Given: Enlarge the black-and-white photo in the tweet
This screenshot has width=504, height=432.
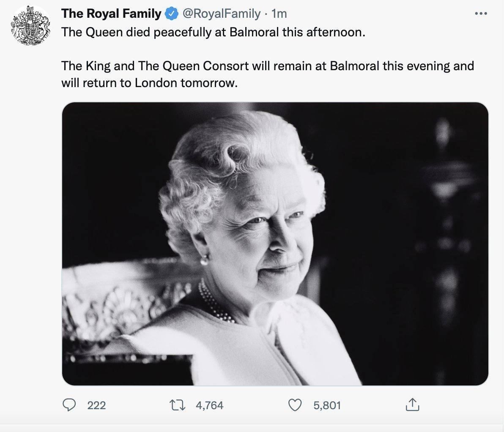Looking at the screenshot, I should click(275, 244).
